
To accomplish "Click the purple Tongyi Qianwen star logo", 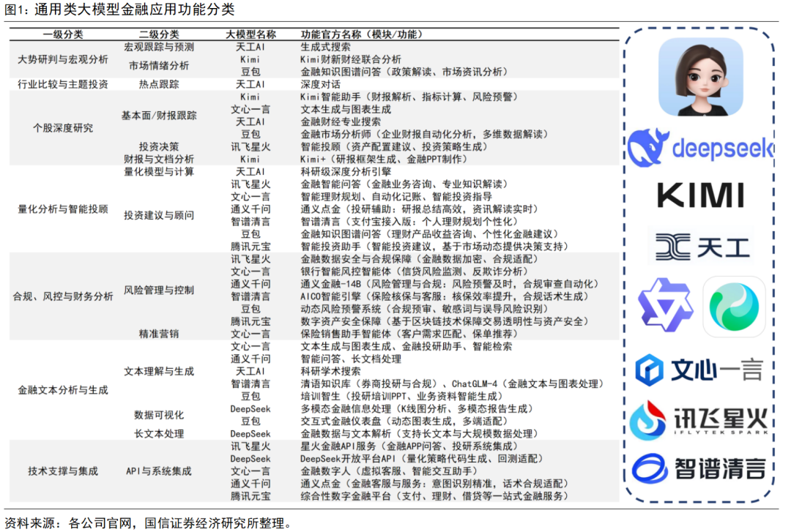I will click(x=666, y=304).
